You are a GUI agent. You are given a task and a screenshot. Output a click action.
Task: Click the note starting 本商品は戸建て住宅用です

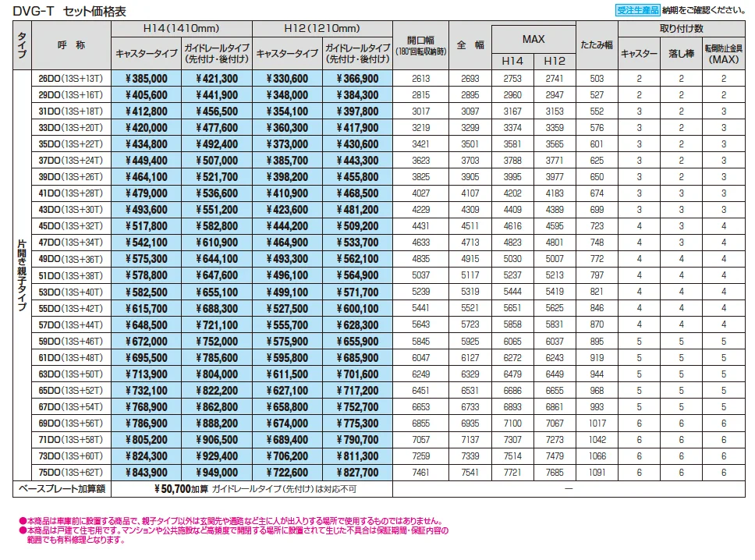click(234, 535)
